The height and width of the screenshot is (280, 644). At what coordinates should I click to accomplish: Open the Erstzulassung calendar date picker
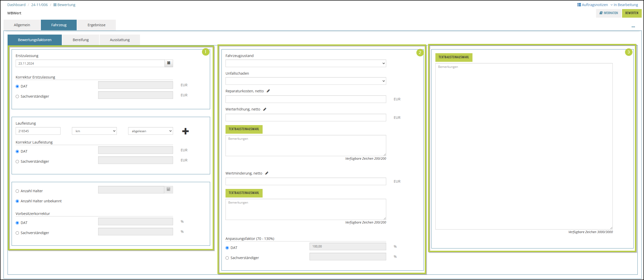pyautogui.click(x=169, y=63)
